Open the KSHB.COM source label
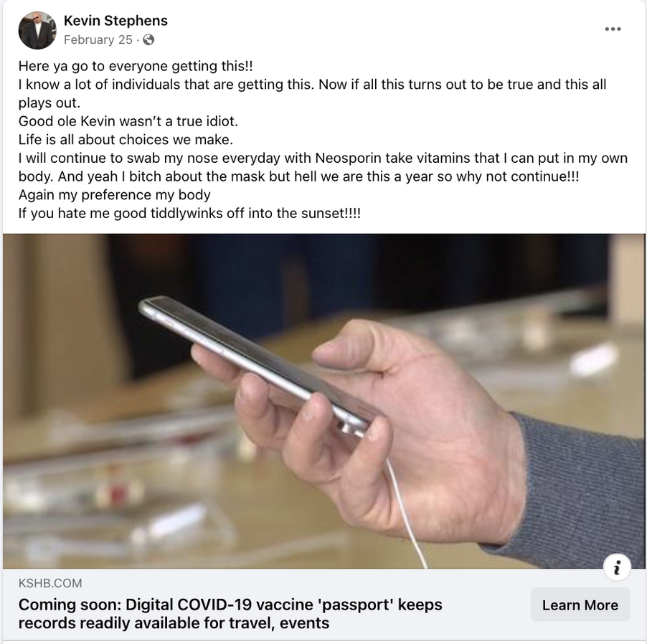This screenshot has height=644, width=647. click(x=50, y=583)
